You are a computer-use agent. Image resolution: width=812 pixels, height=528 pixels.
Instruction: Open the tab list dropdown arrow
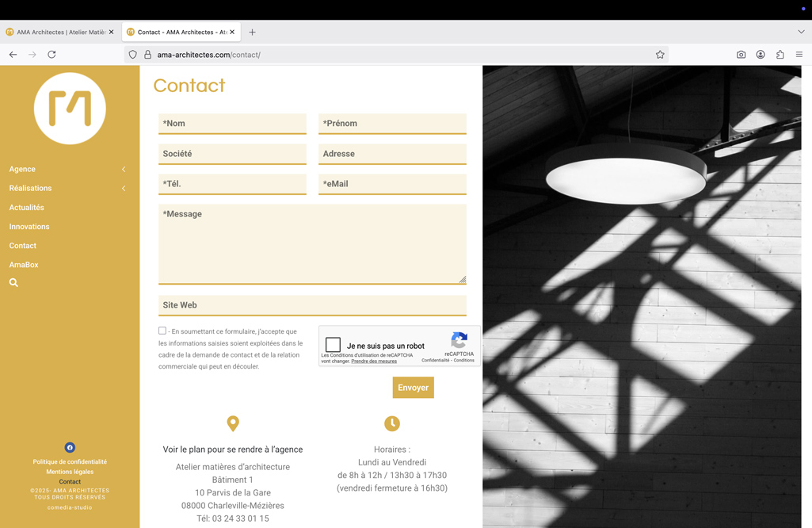coord(801,33)
